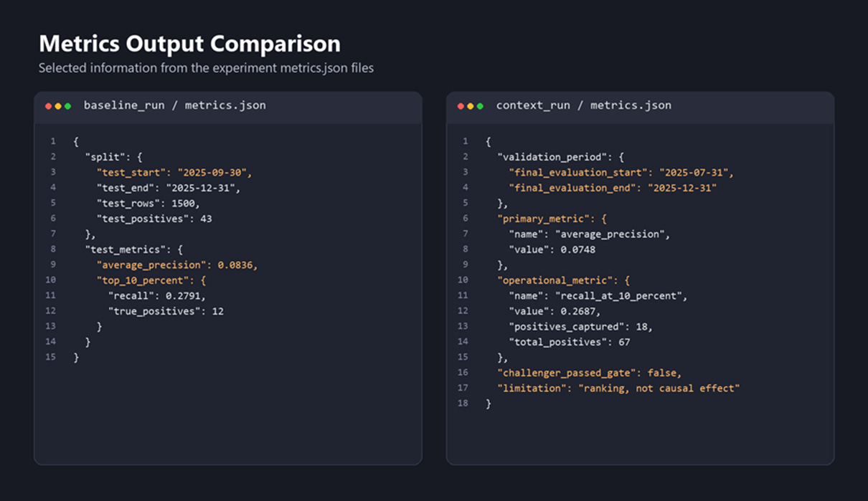Click the green dot in context_run panel
Image resolution: width=868 pixels, height=501 pixels.
point(480,106)
